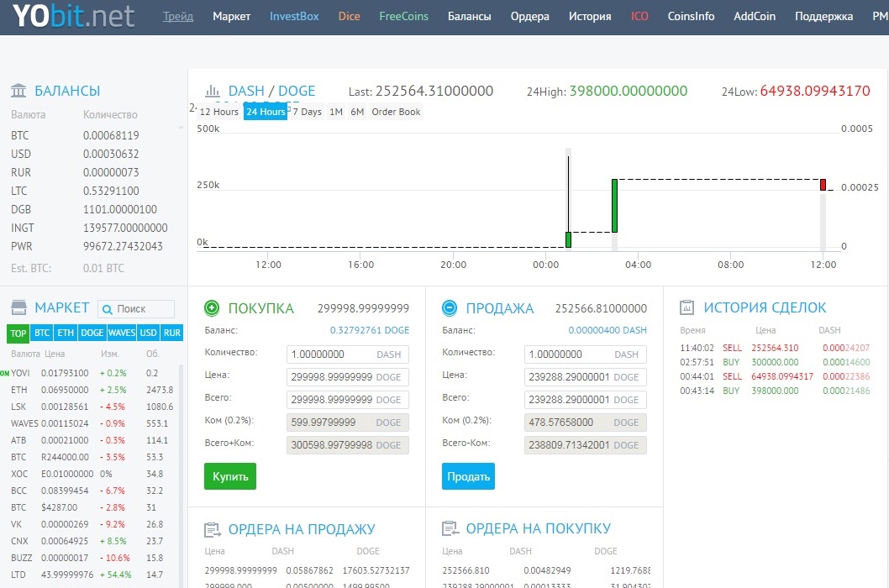Select the WAVES row priced 0.00115024

[x=92, y=423]
